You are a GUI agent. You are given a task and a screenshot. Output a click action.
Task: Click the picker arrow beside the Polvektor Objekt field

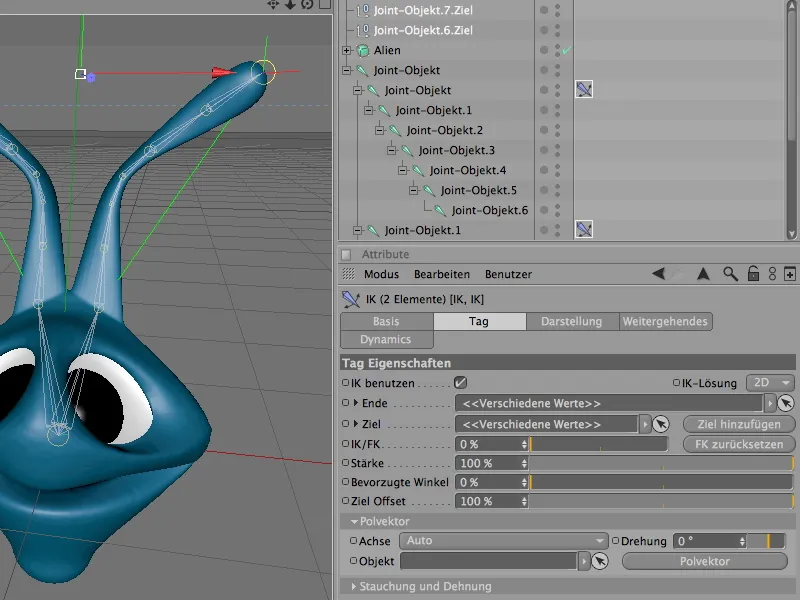click(x=600, y=561)
